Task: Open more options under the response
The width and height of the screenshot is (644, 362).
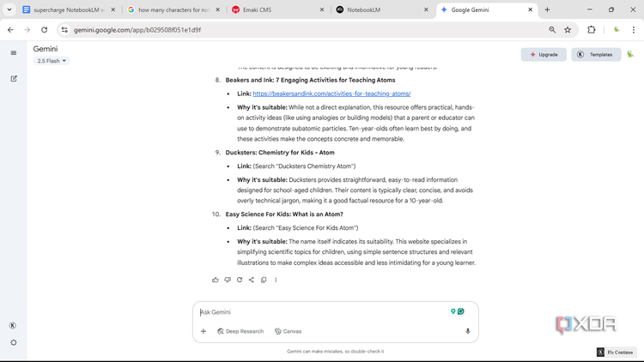Action: [276, 280]
